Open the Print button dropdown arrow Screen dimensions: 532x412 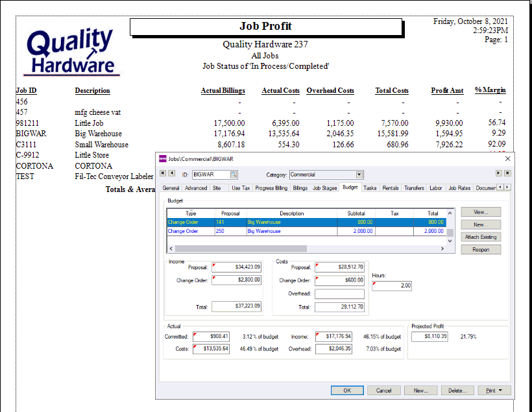click(500, 391)
